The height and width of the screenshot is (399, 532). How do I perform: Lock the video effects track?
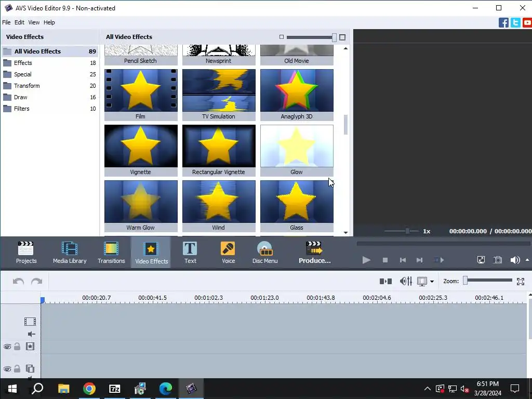click(17, 347)
